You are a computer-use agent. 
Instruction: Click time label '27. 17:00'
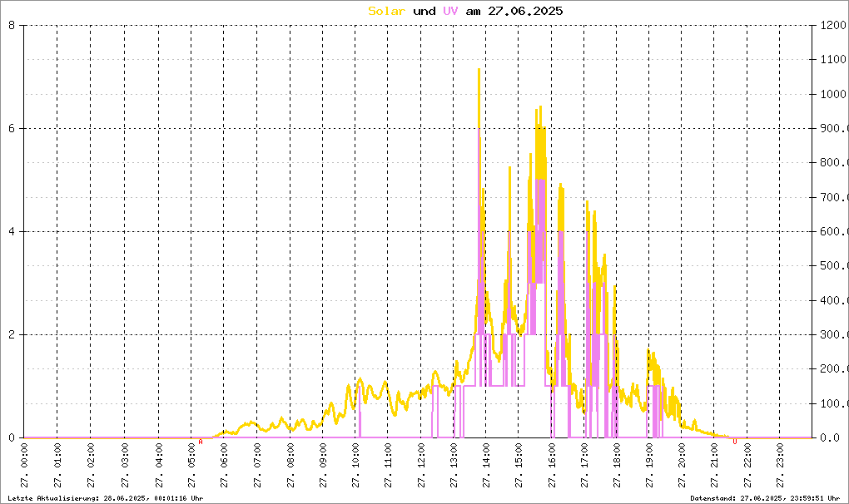coord(585,465)
